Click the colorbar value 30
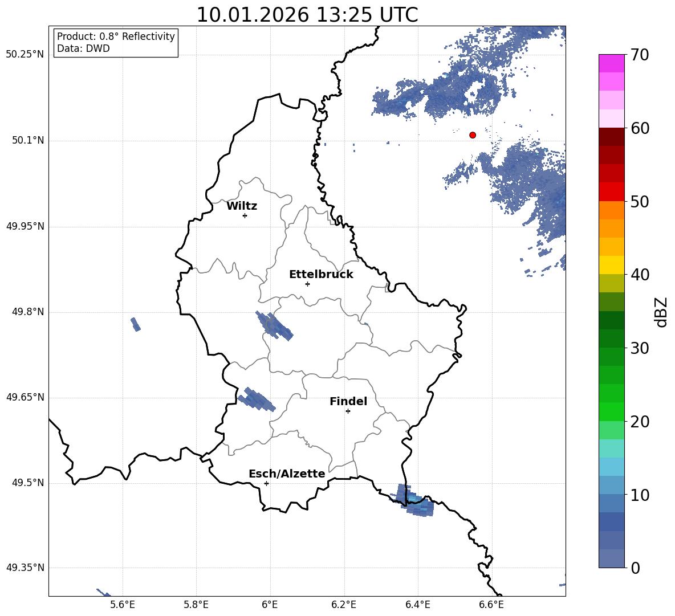This screenshot has width=675, height=616. (x=640, y=348)
